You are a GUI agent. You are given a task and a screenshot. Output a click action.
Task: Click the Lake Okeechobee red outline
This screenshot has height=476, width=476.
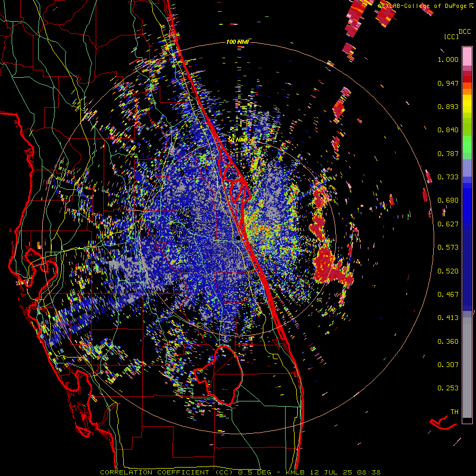tap(219, 376)
